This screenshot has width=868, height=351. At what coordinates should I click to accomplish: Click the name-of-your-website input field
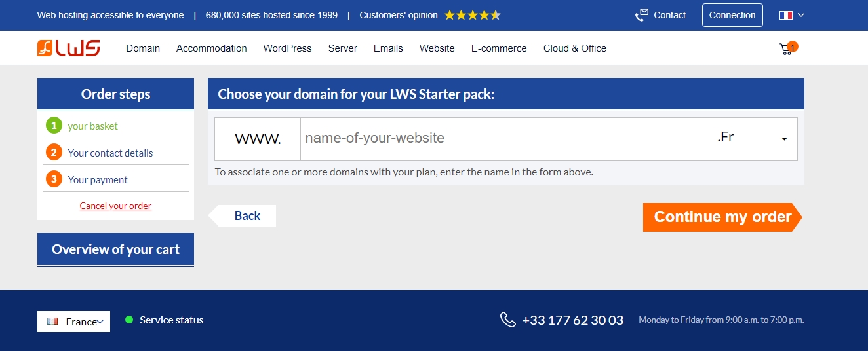tap(503, 139)
